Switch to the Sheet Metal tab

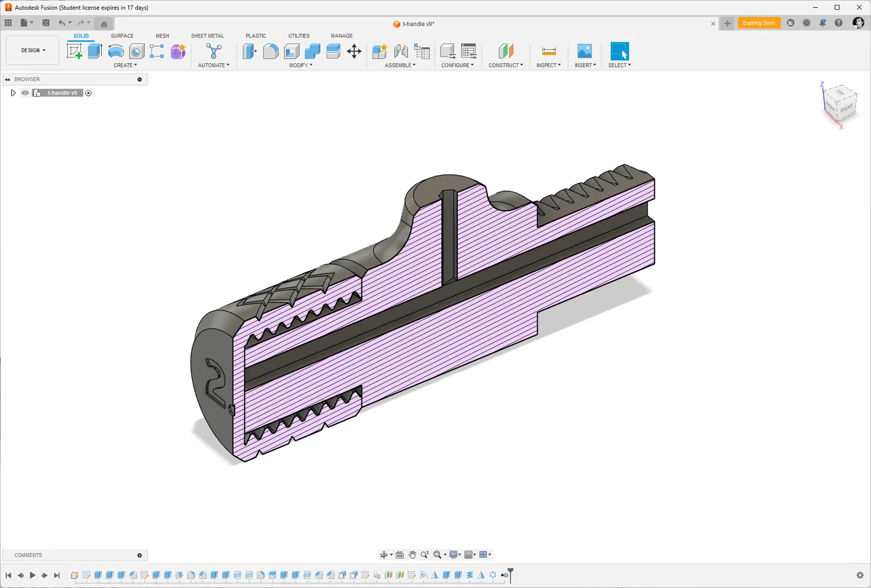(207, 36)
